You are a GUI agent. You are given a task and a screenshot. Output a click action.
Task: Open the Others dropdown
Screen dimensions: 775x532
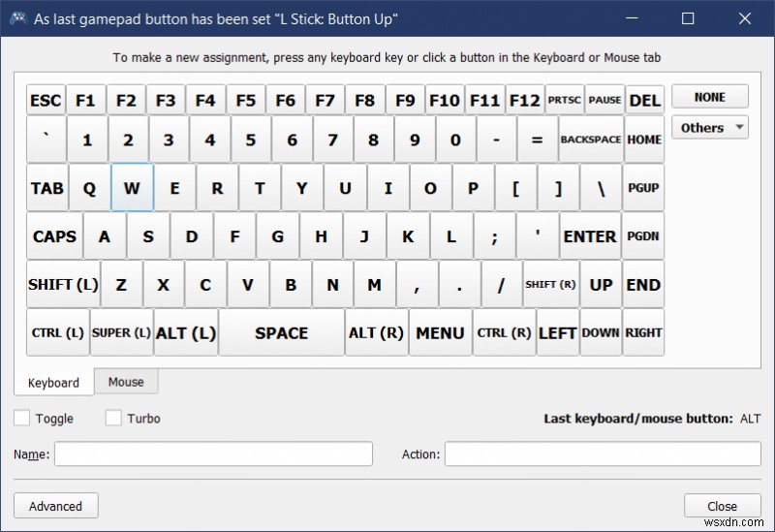tap(710, 128)
